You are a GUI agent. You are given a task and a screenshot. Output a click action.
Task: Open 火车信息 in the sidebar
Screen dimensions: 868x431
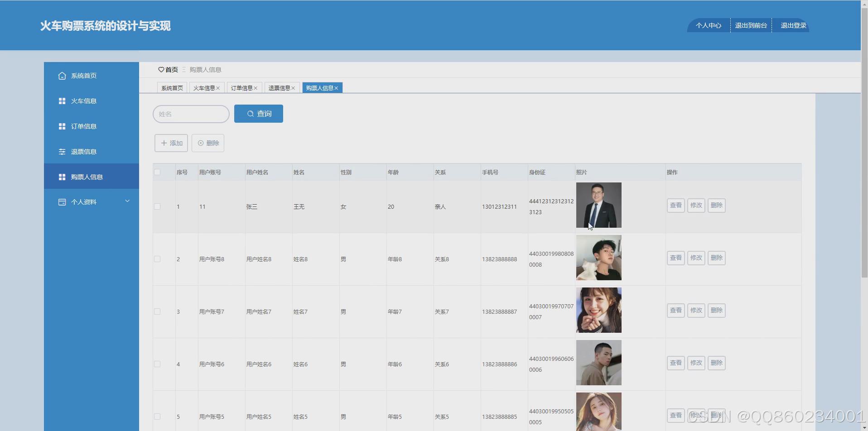(92, 101)
